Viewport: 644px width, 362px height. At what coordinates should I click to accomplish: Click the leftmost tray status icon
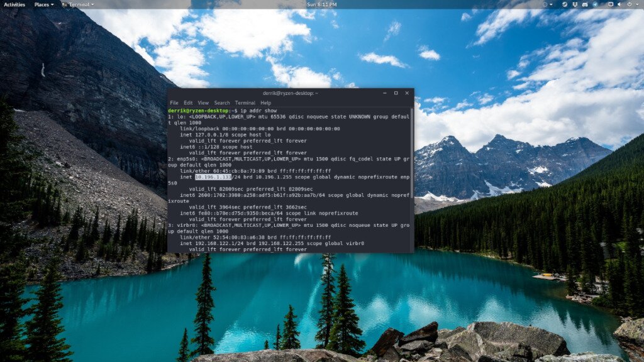(545, 4)
